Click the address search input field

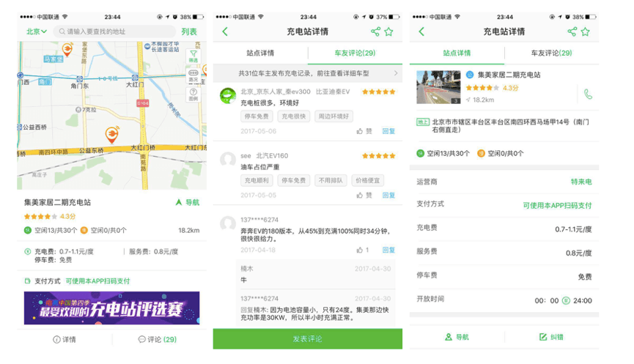point(115,31)
